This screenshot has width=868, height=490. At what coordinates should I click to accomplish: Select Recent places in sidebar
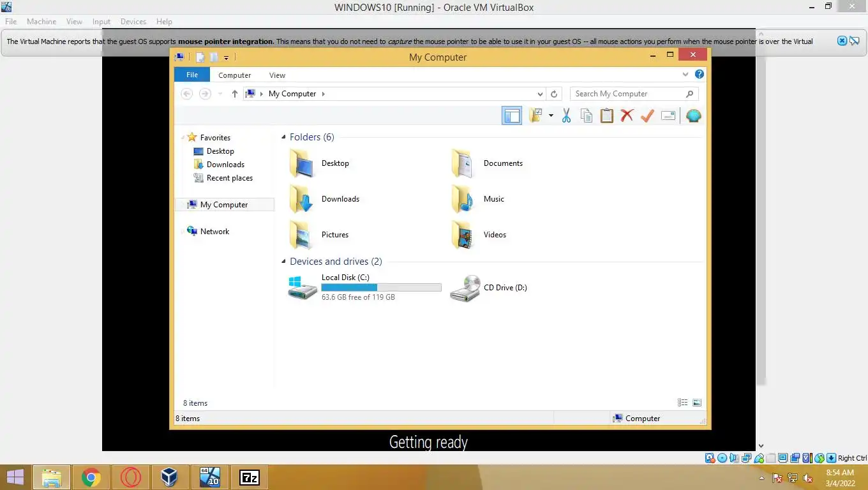[x=223, y=178]
